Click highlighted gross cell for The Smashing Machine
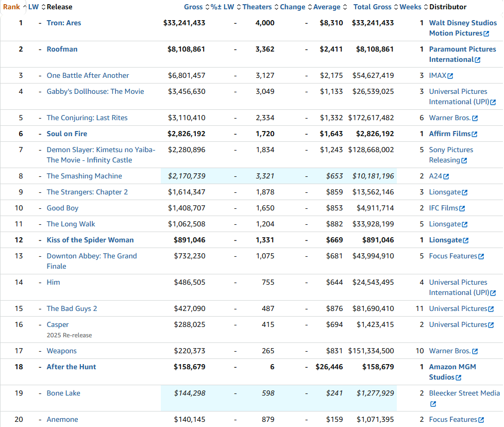The height and width of the screenshot is (427, 504). (x=187, y=176)
